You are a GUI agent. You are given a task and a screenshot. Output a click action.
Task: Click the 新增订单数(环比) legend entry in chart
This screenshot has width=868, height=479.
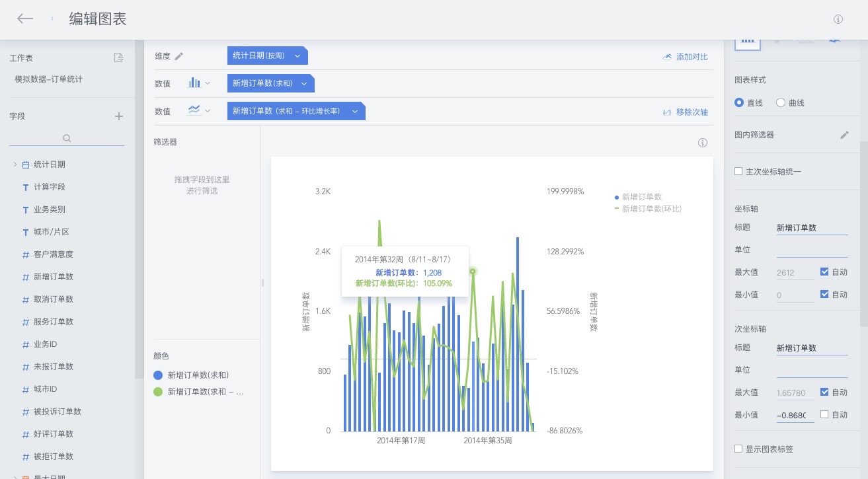[x=648, y=209]
